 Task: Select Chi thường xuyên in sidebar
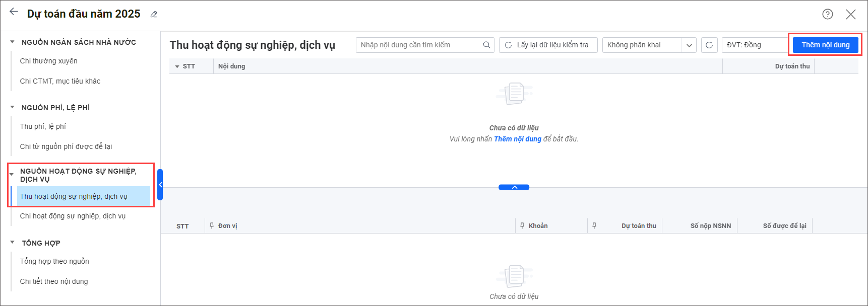pyautogui.click(x=48, y=61)
